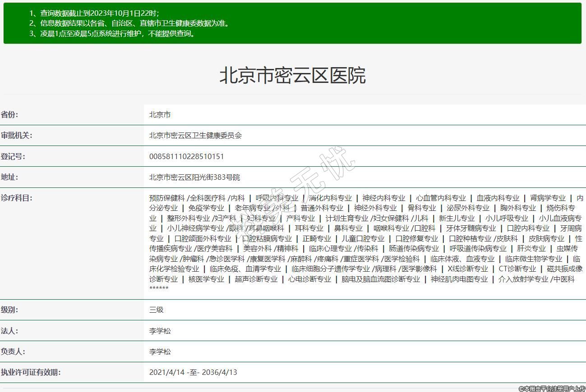Screen dimensions: 586x392
Task: Click the 李学松 name in the 法人 row
Action: tap(160, 331)
